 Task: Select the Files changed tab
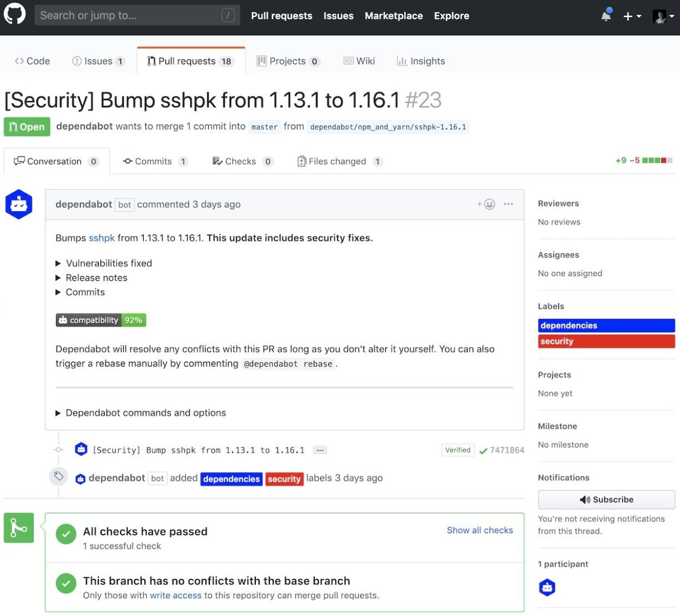coord(340,161)
